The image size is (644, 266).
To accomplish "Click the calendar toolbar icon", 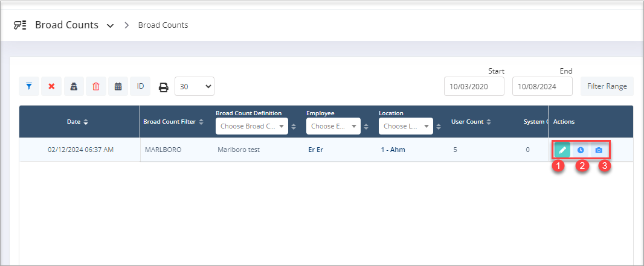I will [118, 86].
